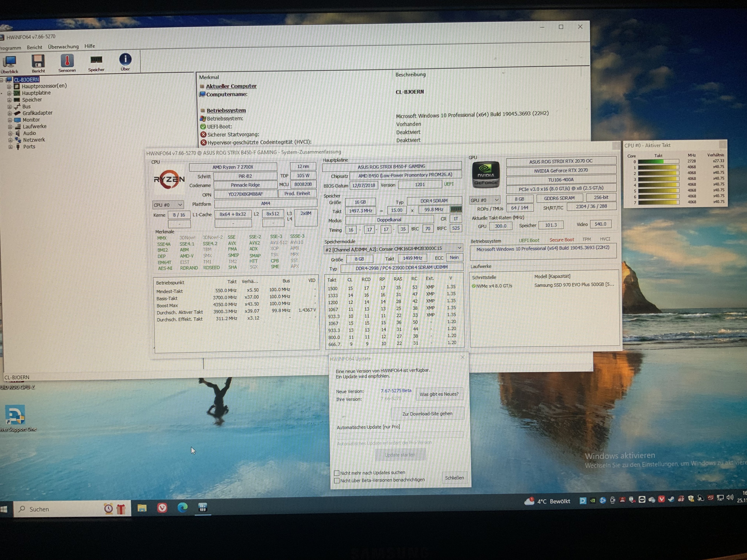The width and height of the screenshot is (747, 560).
Task: Click 'Zur Download-Site gehen' button
Action: click(x=427, y=414)
